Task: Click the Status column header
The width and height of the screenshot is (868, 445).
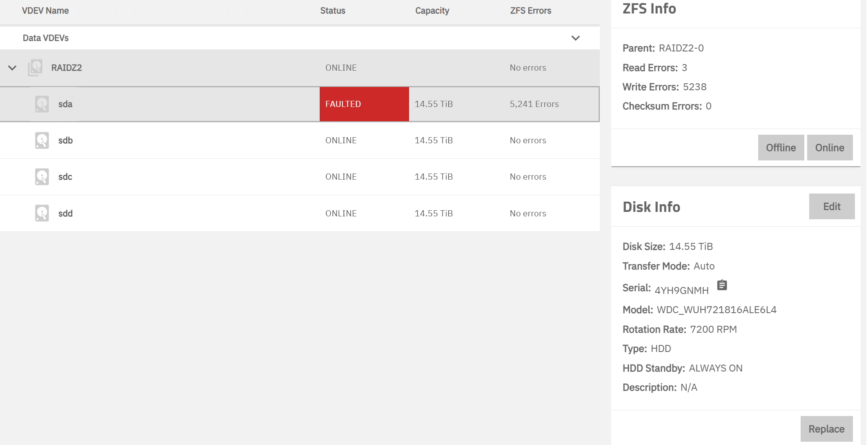Action: point(333,11)
